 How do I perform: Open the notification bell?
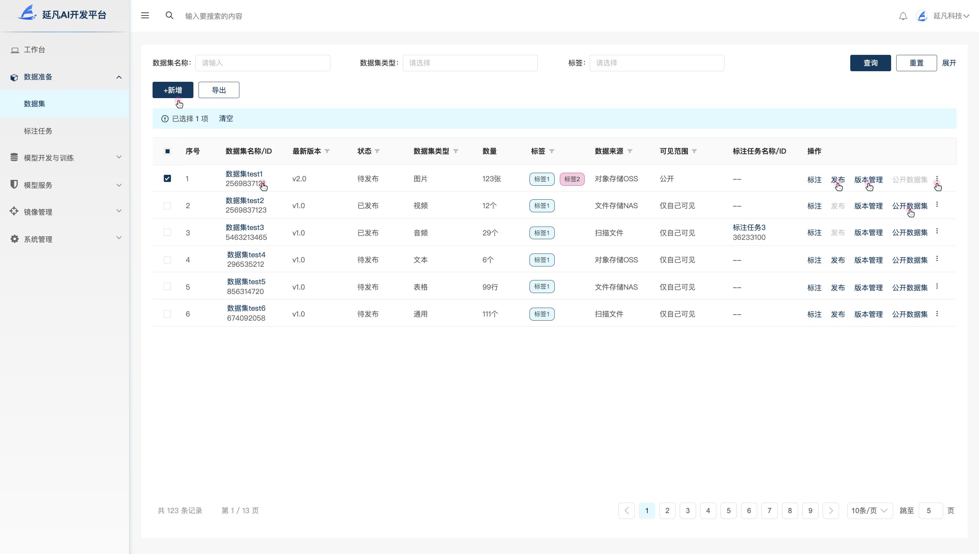903,16
